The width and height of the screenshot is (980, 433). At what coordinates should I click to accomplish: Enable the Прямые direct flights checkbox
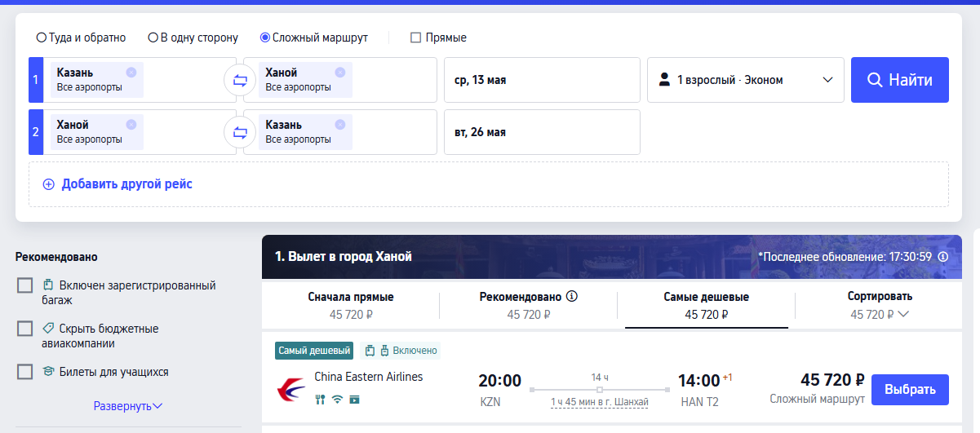pos(416,38)
